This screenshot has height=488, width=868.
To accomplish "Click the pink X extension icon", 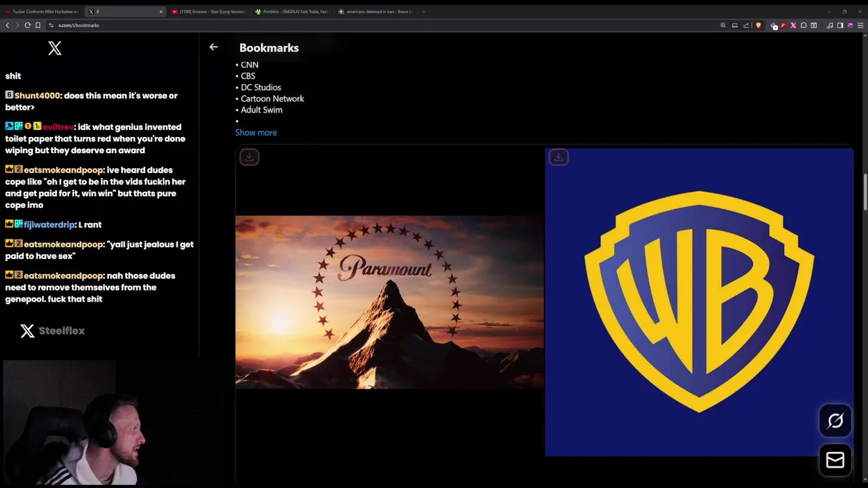I will pyautogui.click(x=793, y=25).
